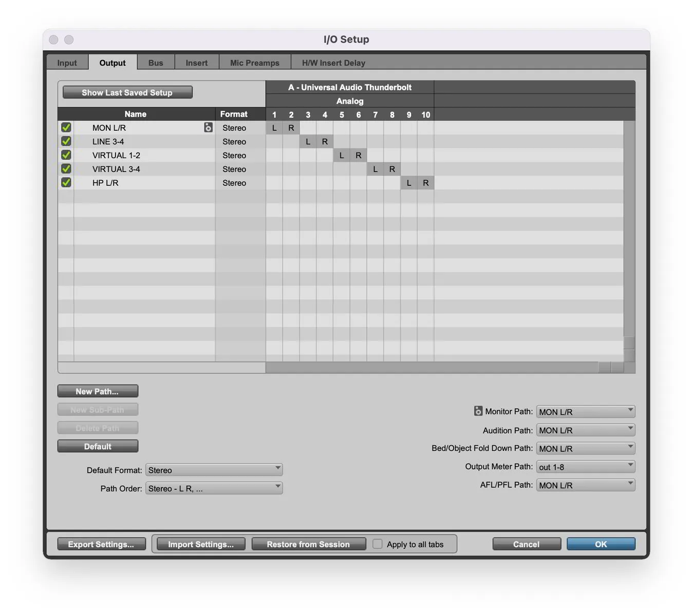This screenshot has height=616, width=693.
Task: Disable the MON L/R output path checkbox
Action: [x=66, y=127]
